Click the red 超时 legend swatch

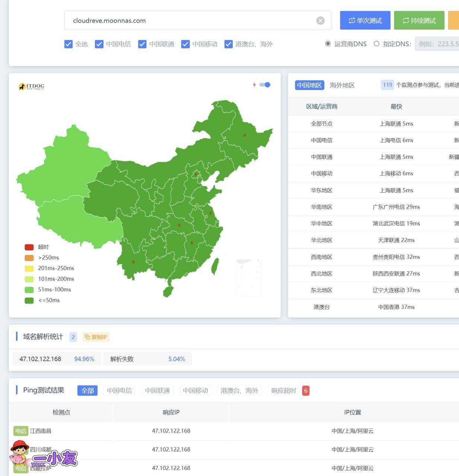tap(29, 247)
